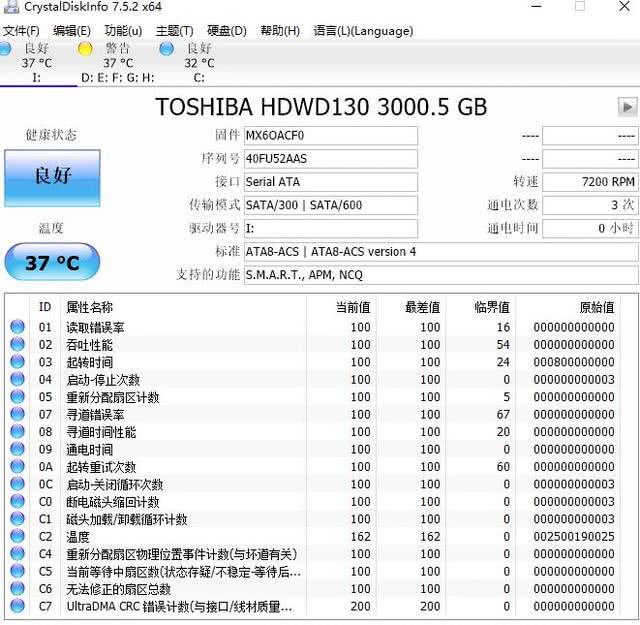The width and height of the screenshot is (640, 625).
Task: Click the ID column header
Action: (x=45, y=307)
